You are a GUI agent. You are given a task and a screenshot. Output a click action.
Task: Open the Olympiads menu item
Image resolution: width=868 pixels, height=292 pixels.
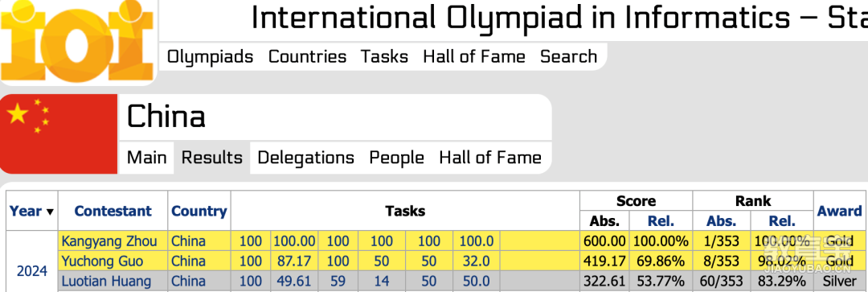click(x=211, y=56)
